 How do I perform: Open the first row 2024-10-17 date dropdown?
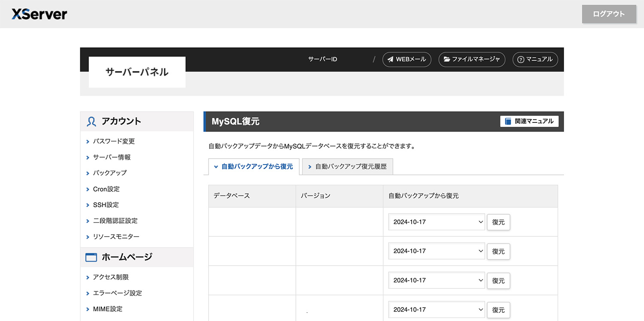coord(437,222)
